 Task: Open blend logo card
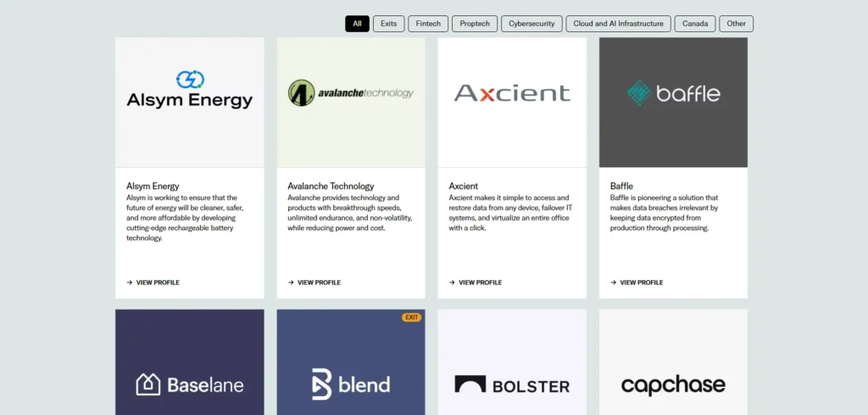(351, 362)
